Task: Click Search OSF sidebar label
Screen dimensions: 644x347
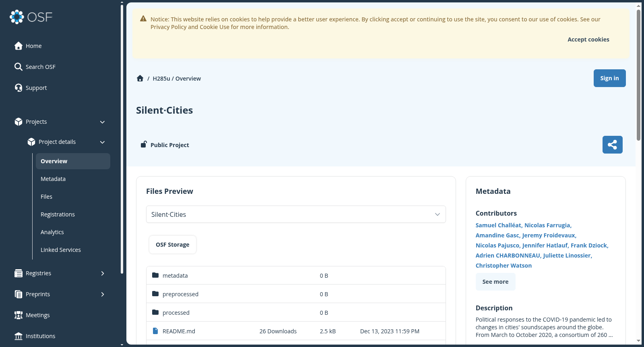Action: click(x=41, y=67)
